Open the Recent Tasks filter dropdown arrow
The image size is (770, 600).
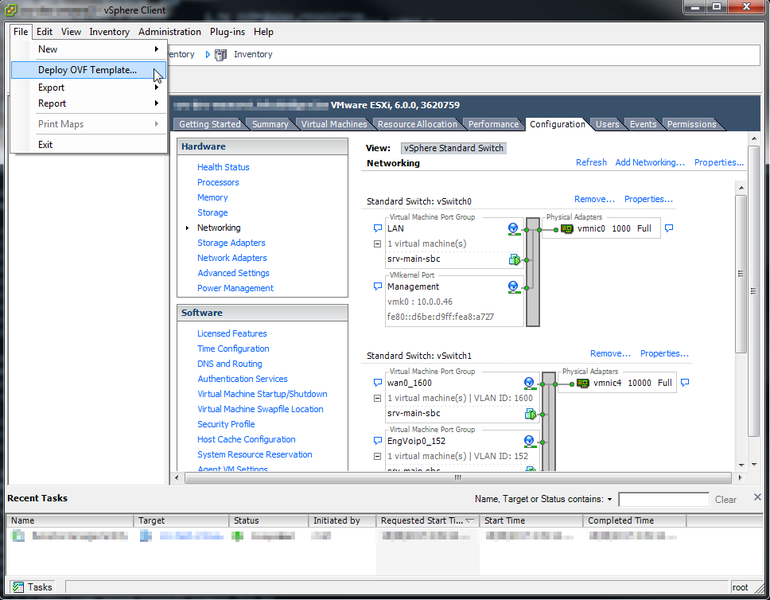pos(609,499)
